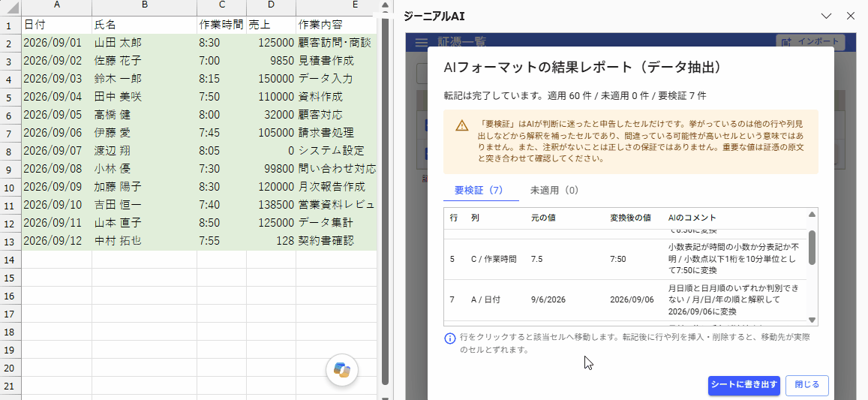
Task: Select the row 5 entry for C / 作業時間
Action: (626, 259)
